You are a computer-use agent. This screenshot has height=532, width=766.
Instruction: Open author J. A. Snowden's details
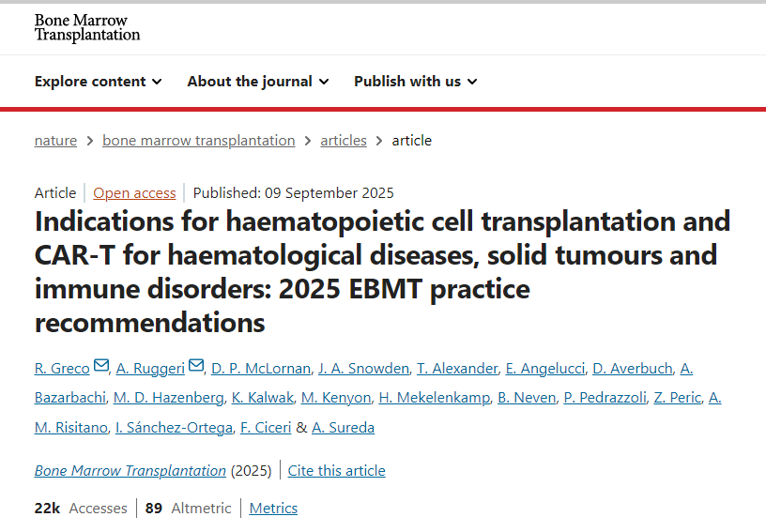pyautogui.click(x=363, y=369)
